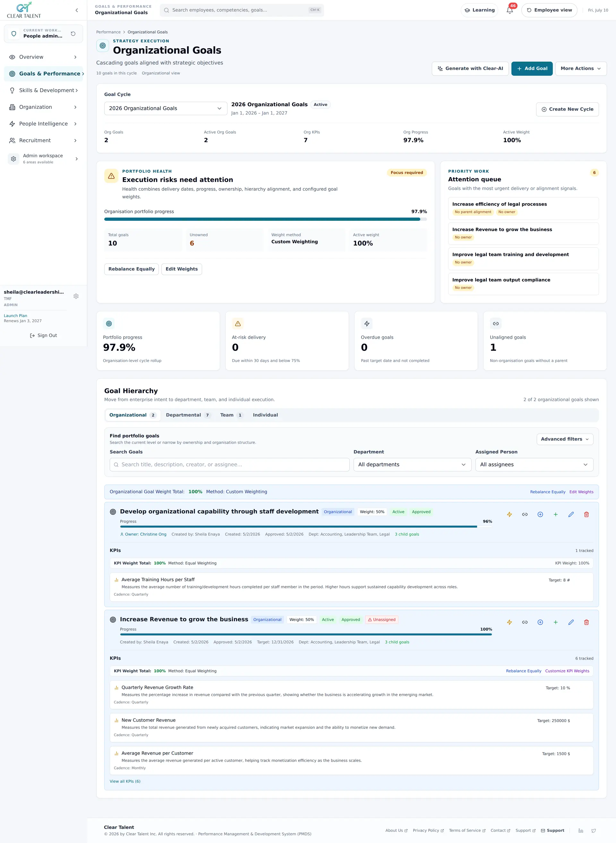Expand the Recruitment sidebar item
The height and width of the screenshot is (843, 616).
tap(43, 141)
